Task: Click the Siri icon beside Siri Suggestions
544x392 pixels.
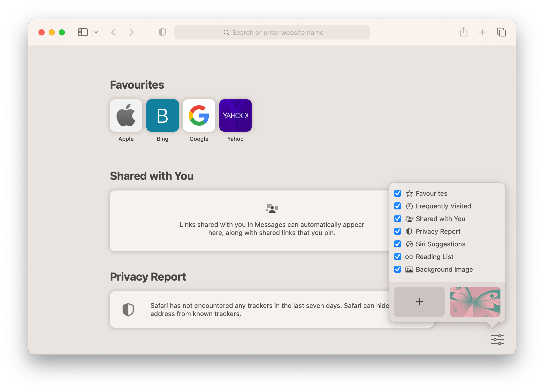Action: coord(409,244)
